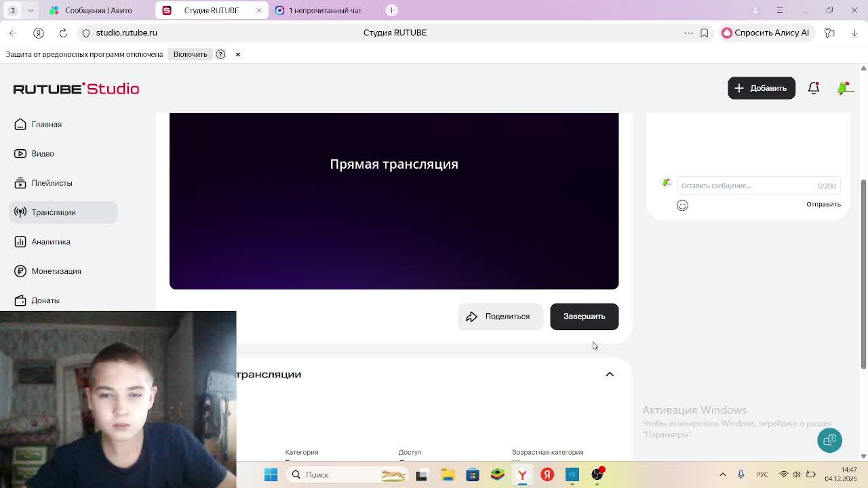Open the support chat widget icon
868x488 pixels.
(829, 441)
